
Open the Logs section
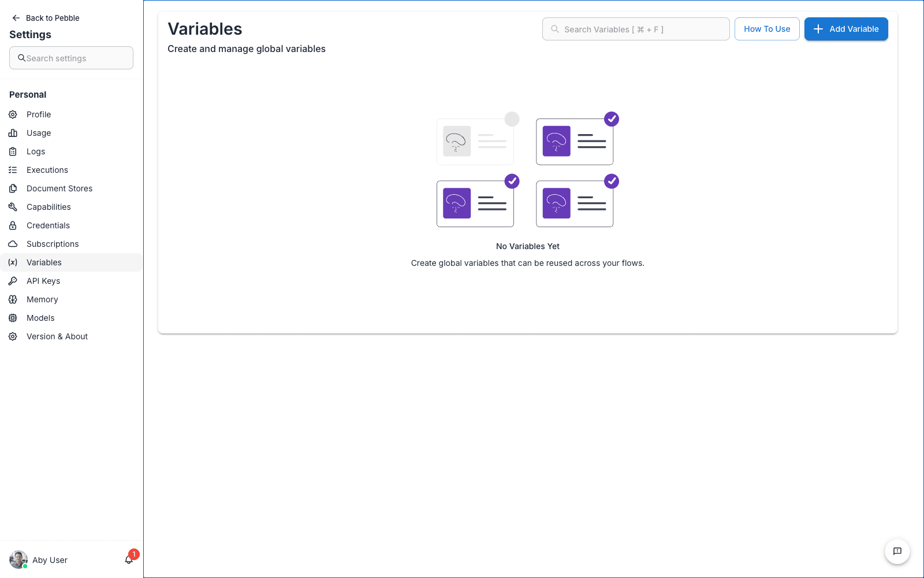[x=71, y=151]
